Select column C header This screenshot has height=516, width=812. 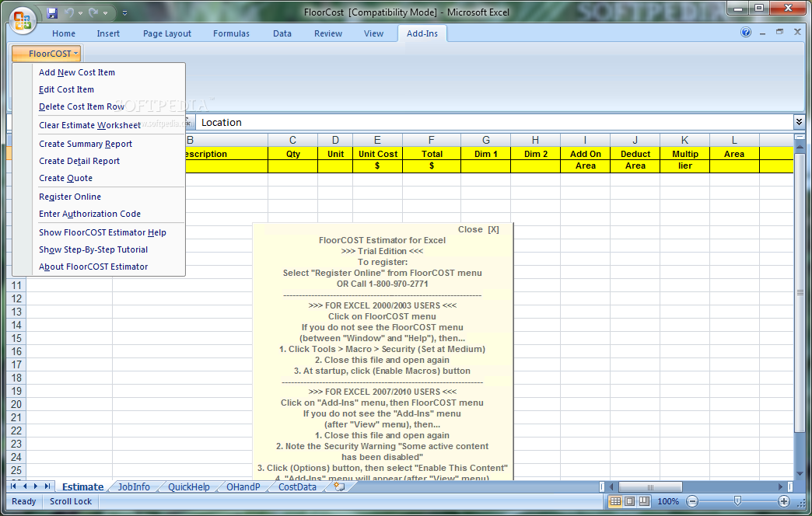point(292,140)
